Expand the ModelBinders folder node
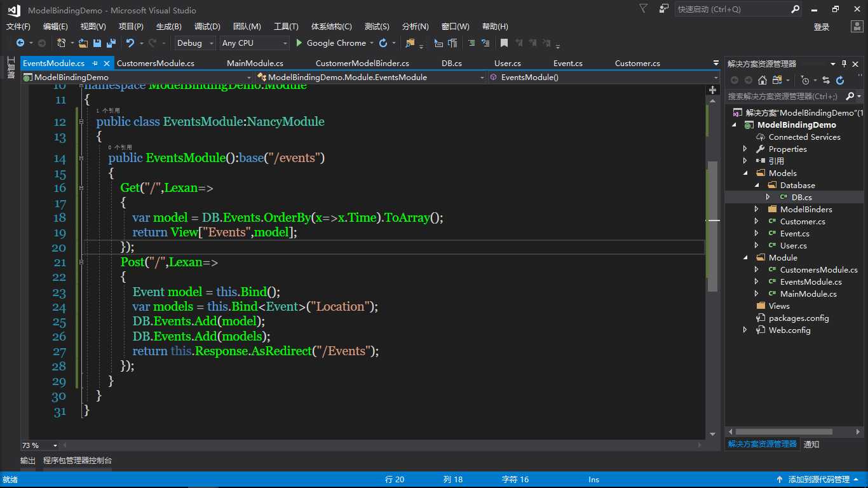Viewport: 868px width, 488px height. click(x=756, y=209)
